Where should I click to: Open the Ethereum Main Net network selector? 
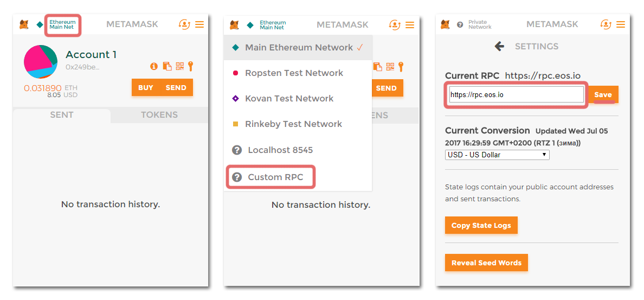(62, 24)
